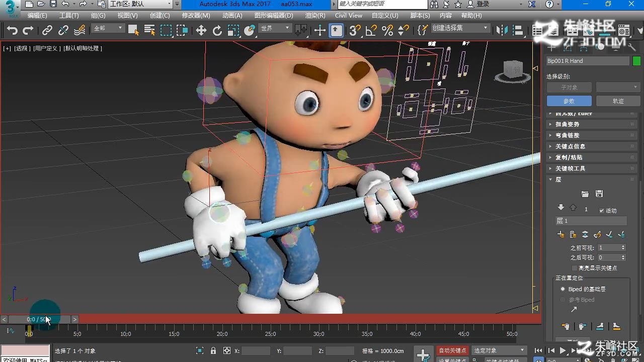
Task: Toggle use pivot point center button
Action: [302, 31]
